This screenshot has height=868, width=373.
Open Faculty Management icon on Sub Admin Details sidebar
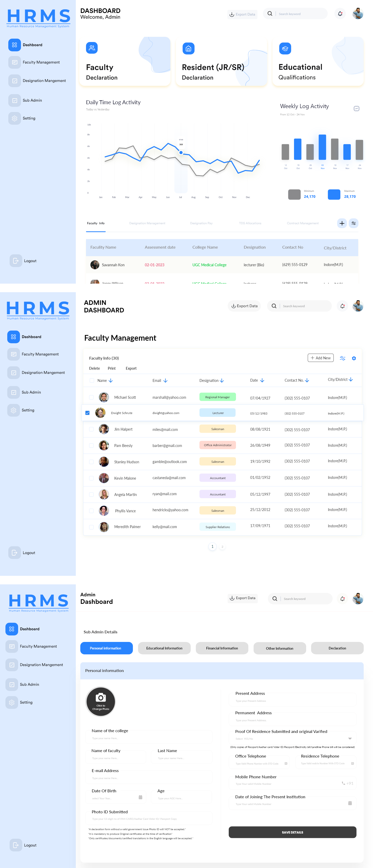[12, 646]
